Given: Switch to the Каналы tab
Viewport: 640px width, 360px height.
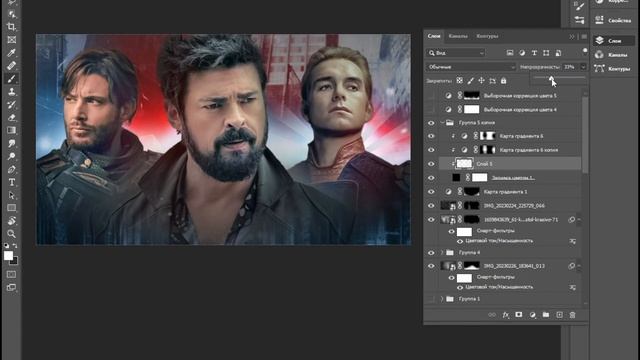Looking at the screenshot, I should pos(458,36).
